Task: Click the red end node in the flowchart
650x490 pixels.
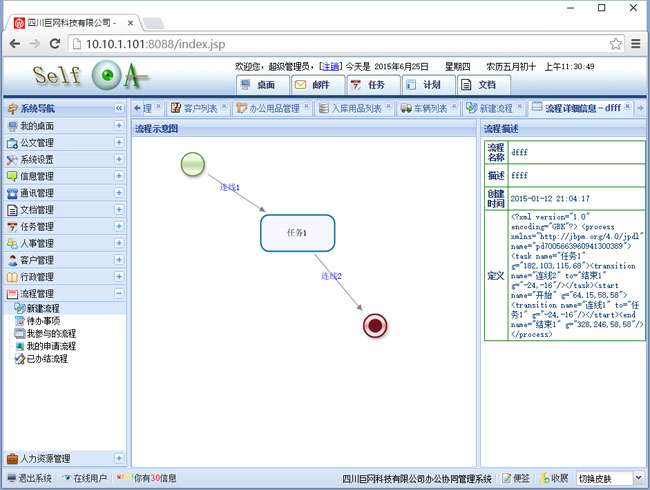Action: pyautogui.click(x=375, y=325)
